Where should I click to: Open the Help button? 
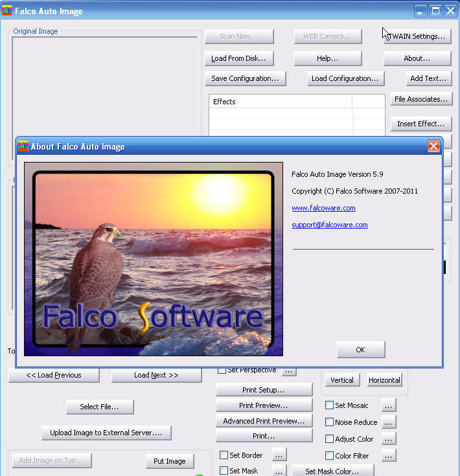[328, 58]
